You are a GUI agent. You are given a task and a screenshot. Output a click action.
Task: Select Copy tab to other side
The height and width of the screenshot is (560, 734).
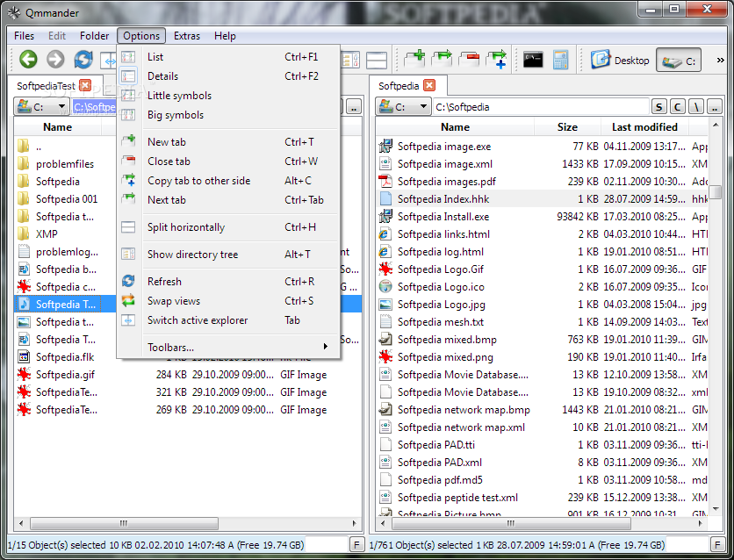click(228, 181)
